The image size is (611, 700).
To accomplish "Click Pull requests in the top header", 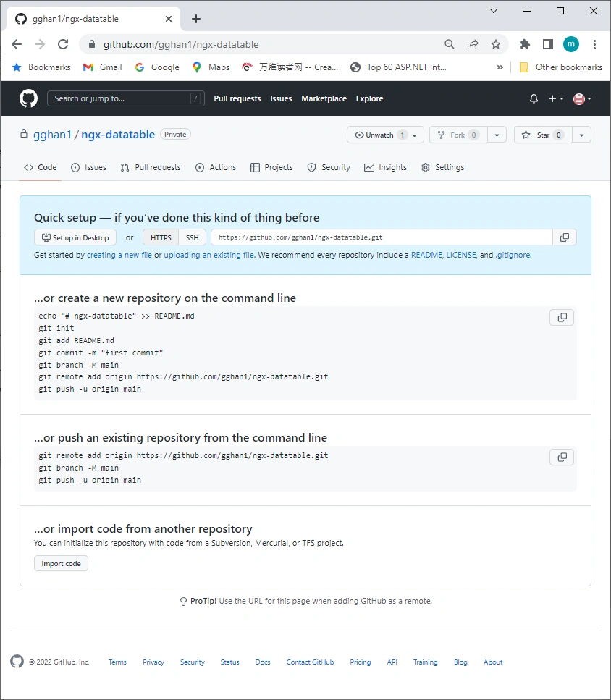I will point(237,98).
